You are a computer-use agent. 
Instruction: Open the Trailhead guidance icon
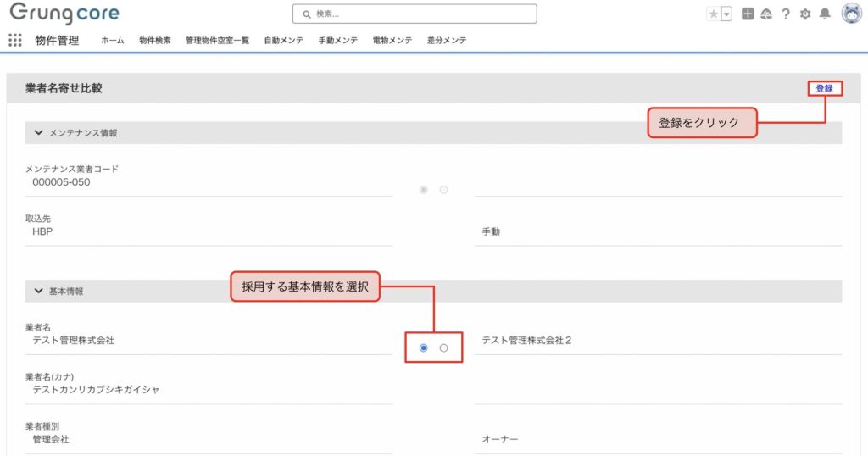pyautogui.click(x=766, y=14)
